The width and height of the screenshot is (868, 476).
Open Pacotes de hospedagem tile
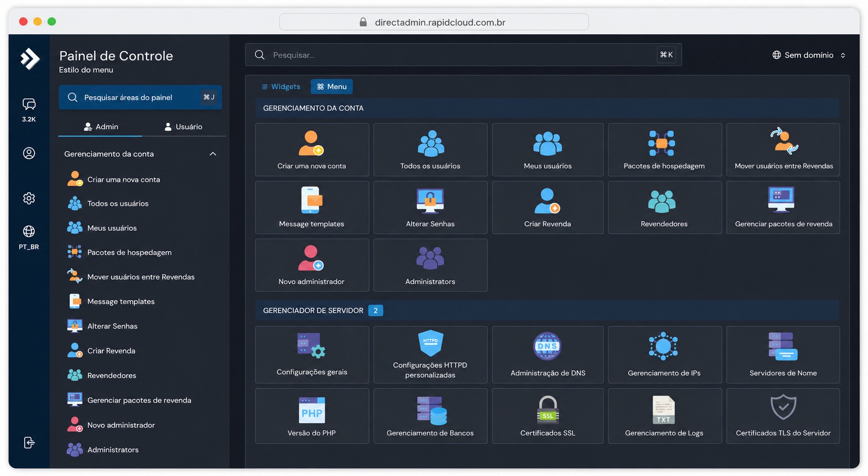pyautogui.click(x=664, y=150)
